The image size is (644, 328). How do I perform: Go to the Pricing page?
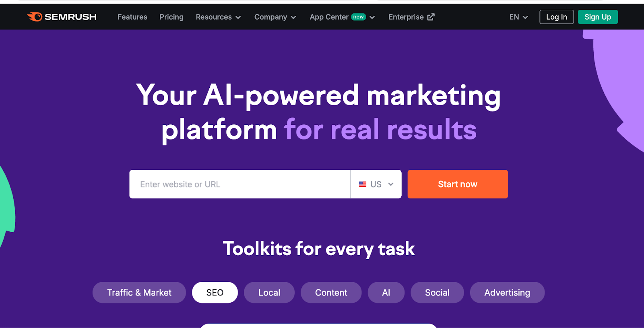[171, 17]
